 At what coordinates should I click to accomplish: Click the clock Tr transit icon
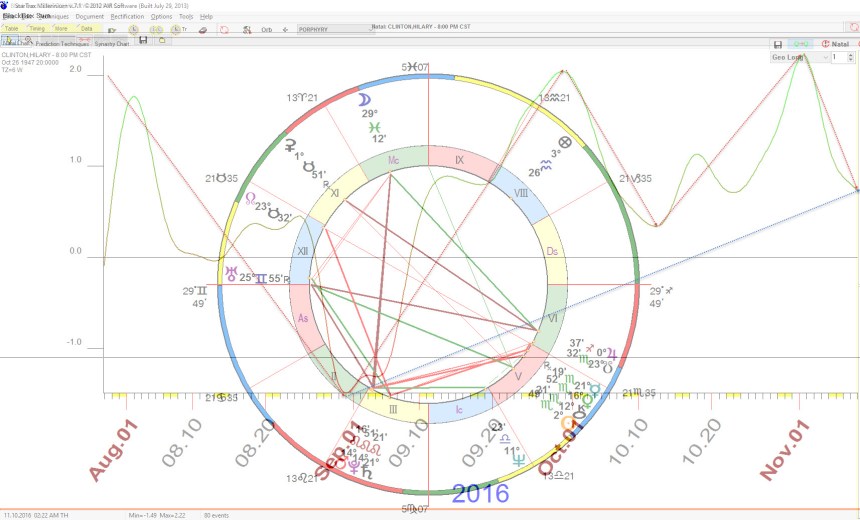[x=178, y=30]
